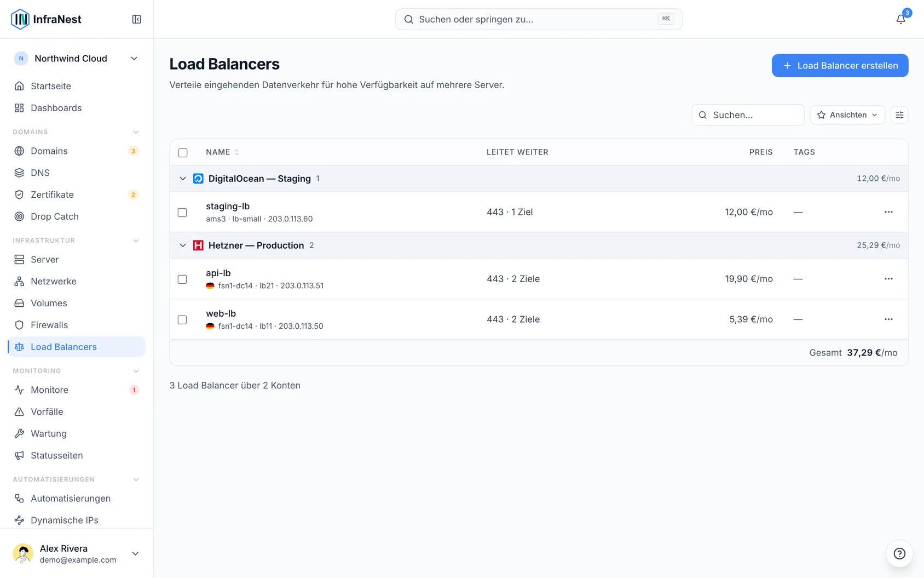Click the Firewalls shield icon

(19, 325)
